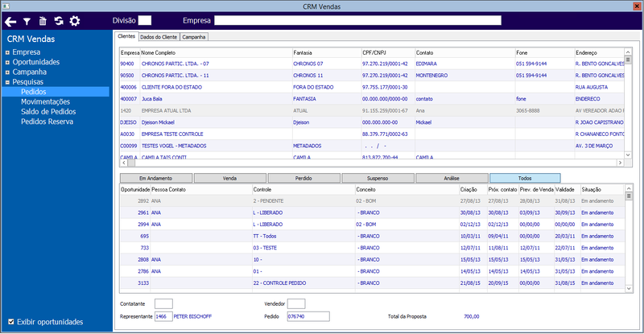Filter opportunities by Suspenso
Image resolution: width=644 pixels, height=334 pixels.
point(378,179)
